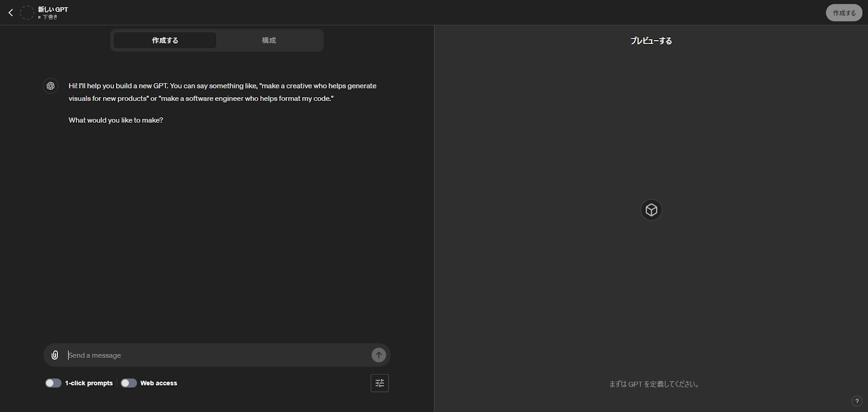Click the ChatGPT logo beside the greeting
The image size is (868, 412).
point(50,86)
